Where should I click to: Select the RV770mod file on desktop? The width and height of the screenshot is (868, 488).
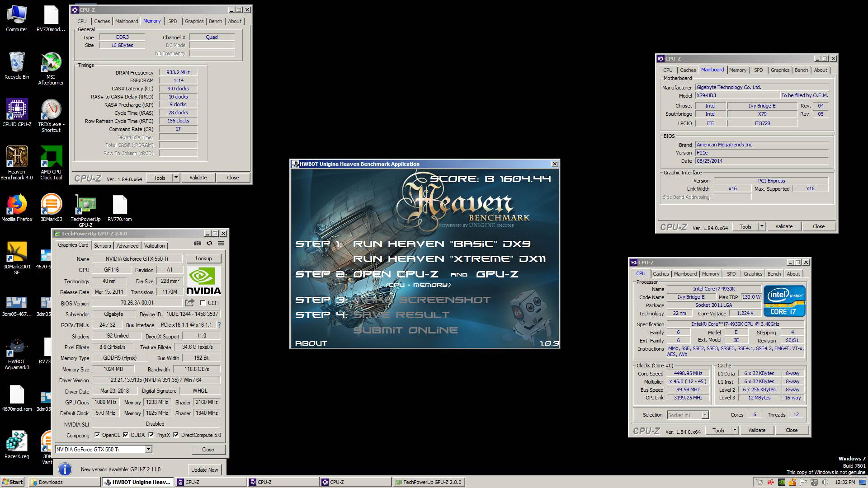tap(51, 19)
